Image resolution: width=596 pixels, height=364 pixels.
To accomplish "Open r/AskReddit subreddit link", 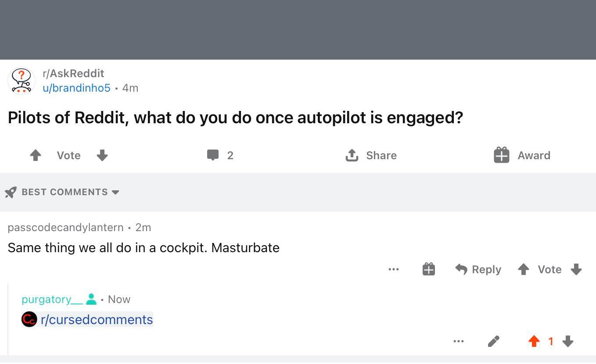I will [73, 73].
